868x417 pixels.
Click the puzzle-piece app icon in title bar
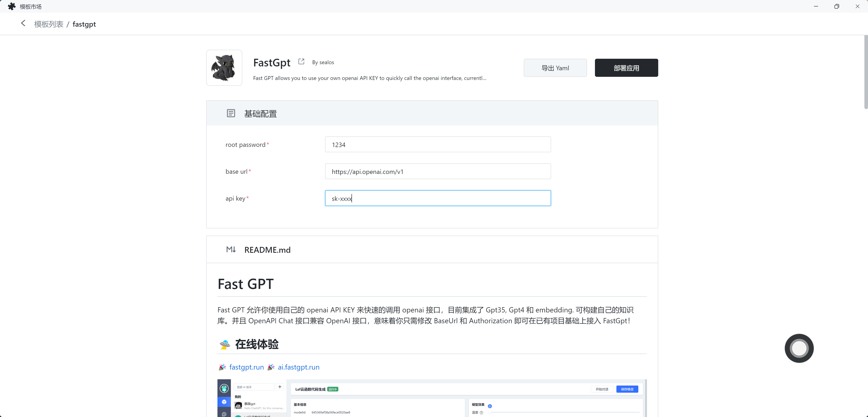pyautogui.click(x=12, y=6)
